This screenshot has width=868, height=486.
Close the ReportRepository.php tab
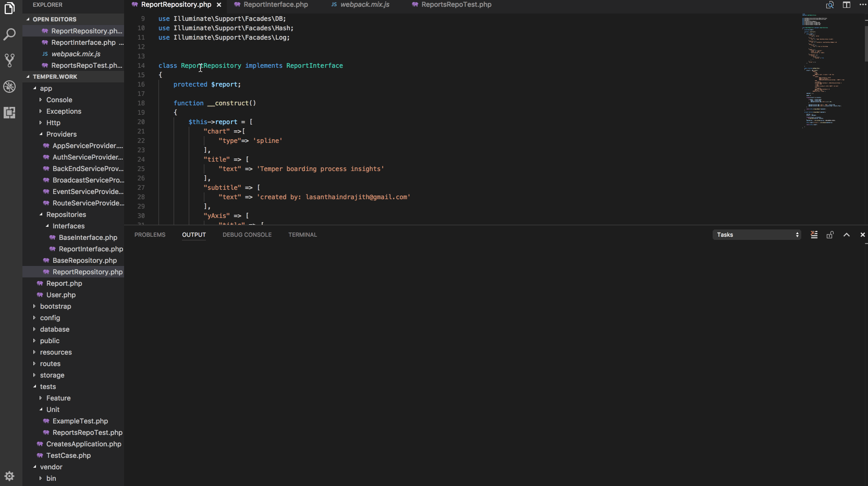click(x=219, y=5)
